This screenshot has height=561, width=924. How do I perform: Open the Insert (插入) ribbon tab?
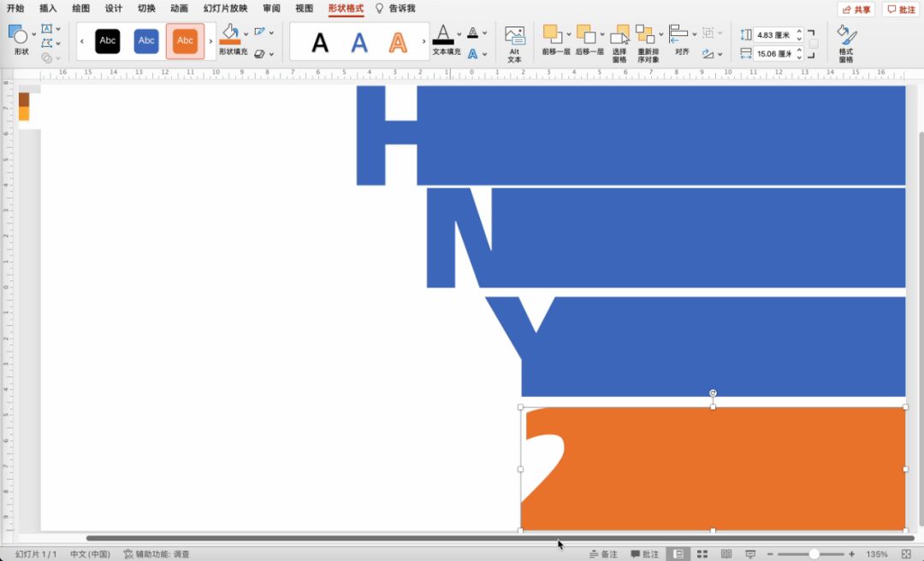pyautogui.click(x=48, y=9)
